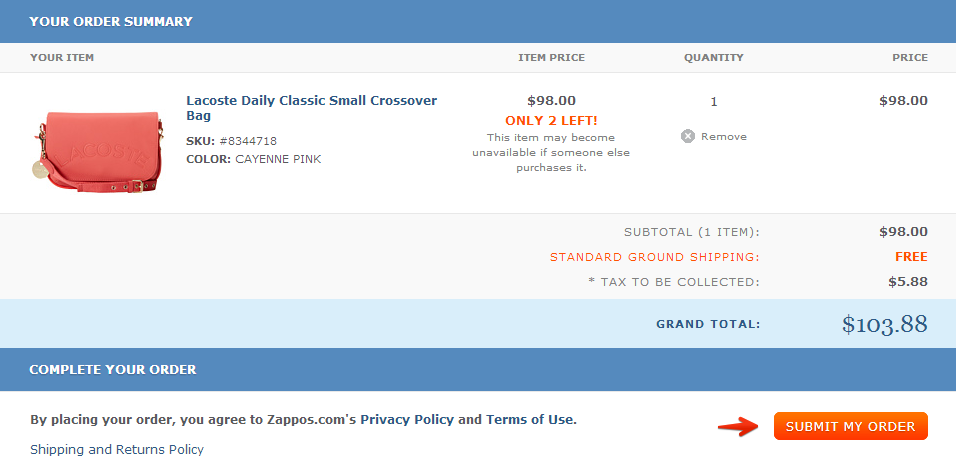Viewport: 956px width, 472px height.
Task: Click the gray X remove icon
Action: point(688,136)
